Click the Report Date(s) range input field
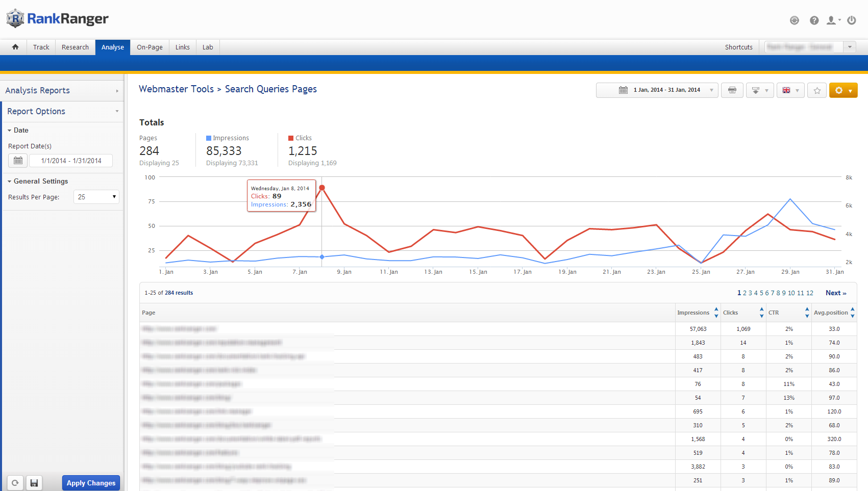 71,161
